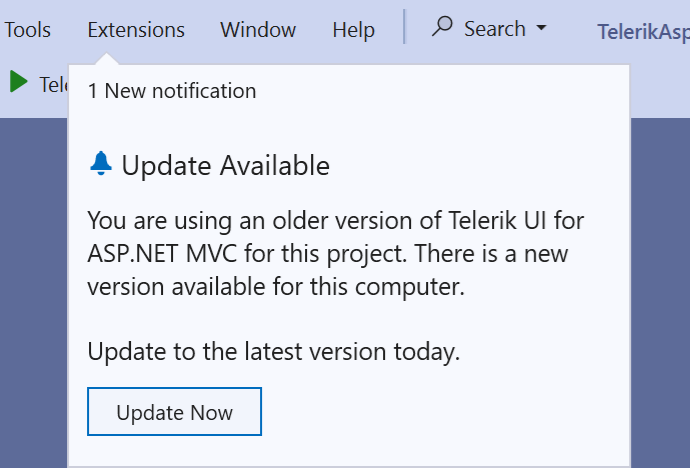Click the truncated 'Tele' start target label
The width and height of the screenshot is (690, 468).
pos(52,84)
